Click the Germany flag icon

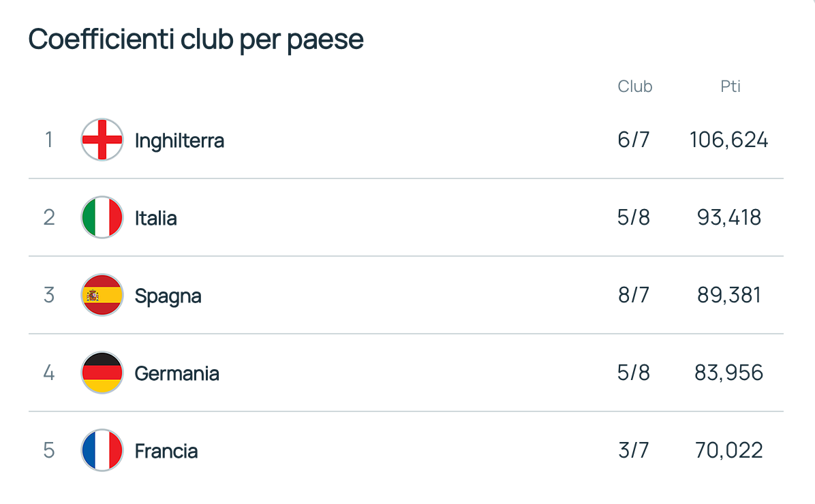(x=102, y=373)
